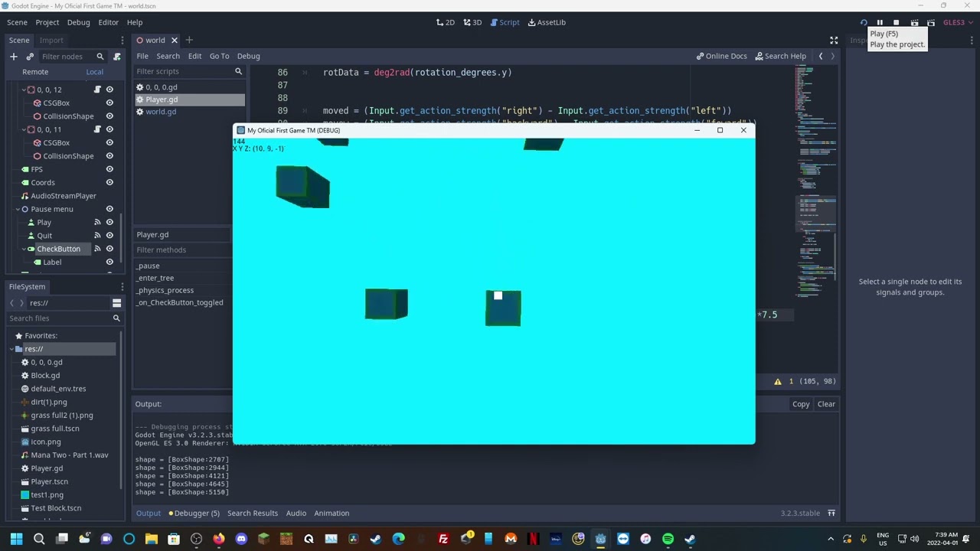Open the Debug menu in top bar
The height and width of the screenshot is (551, 980).
coord(78,23)
